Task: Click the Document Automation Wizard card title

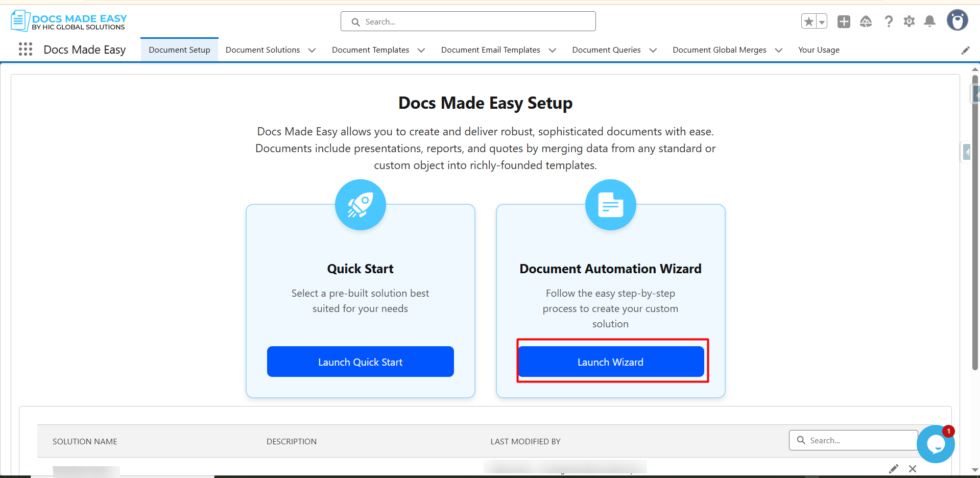Action: click(x=610, y=269)
